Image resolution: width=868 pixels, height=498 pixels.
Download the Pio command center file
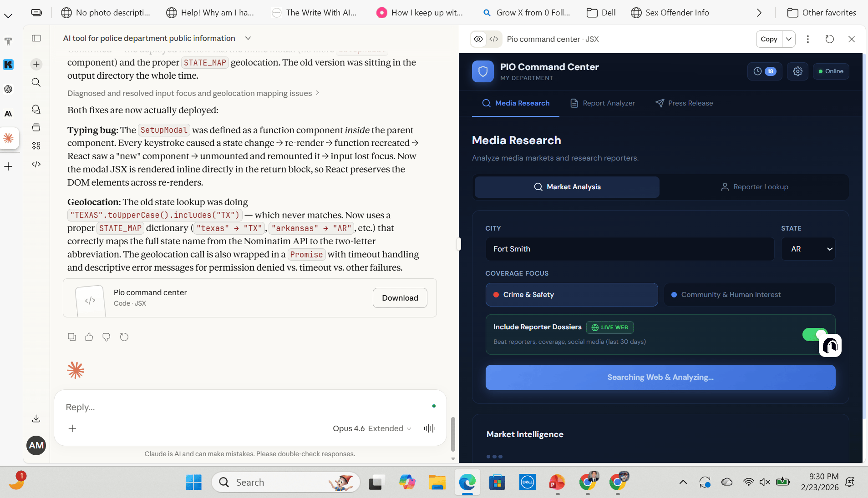[400, 298]
